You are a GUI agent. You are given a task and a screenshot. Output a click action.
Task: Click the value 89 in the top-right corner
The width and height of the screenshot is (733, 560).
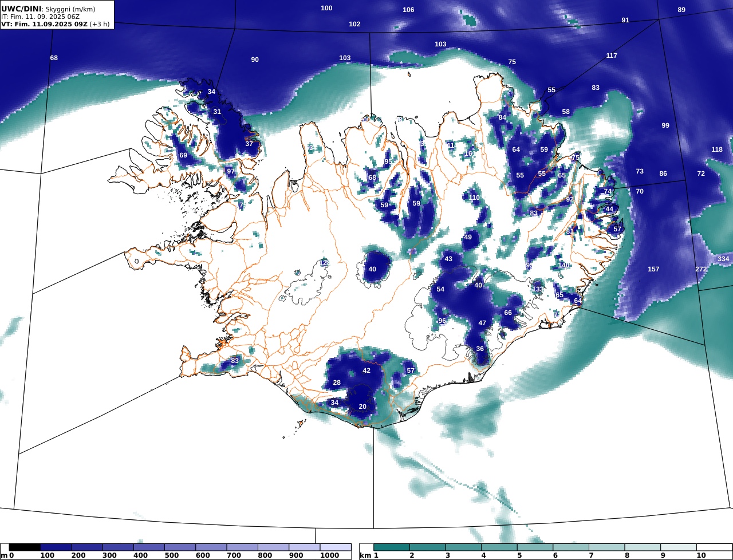(x=681, y=10)
